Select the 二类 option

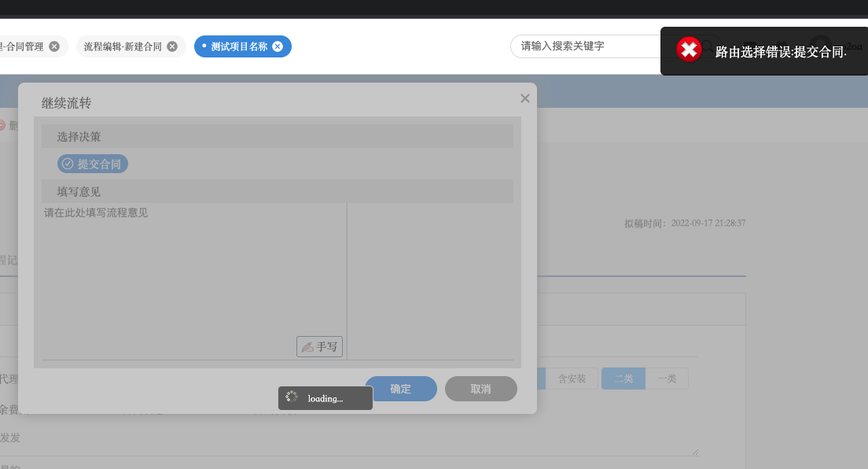point(623,379)
